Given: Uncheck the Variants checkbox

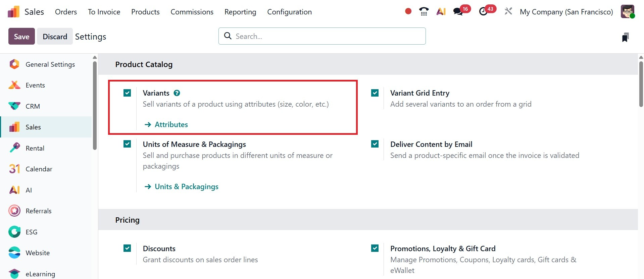Looking at the screenshot, I should [127, 93].
